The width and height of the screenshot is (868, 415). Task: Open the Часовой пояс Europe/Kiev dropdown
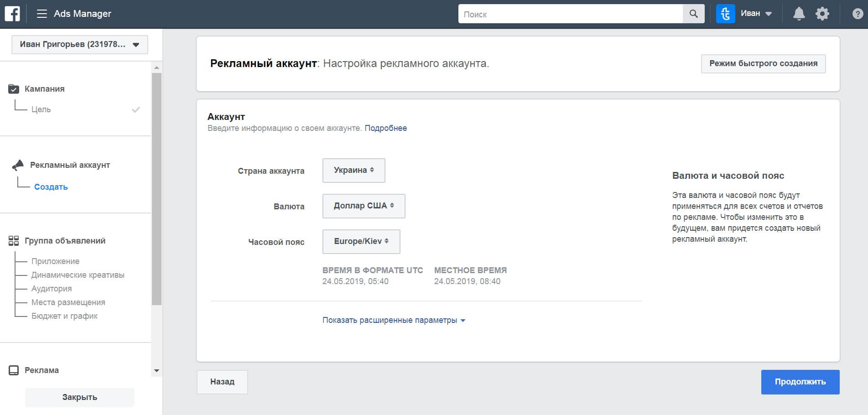tap(361, 242)
